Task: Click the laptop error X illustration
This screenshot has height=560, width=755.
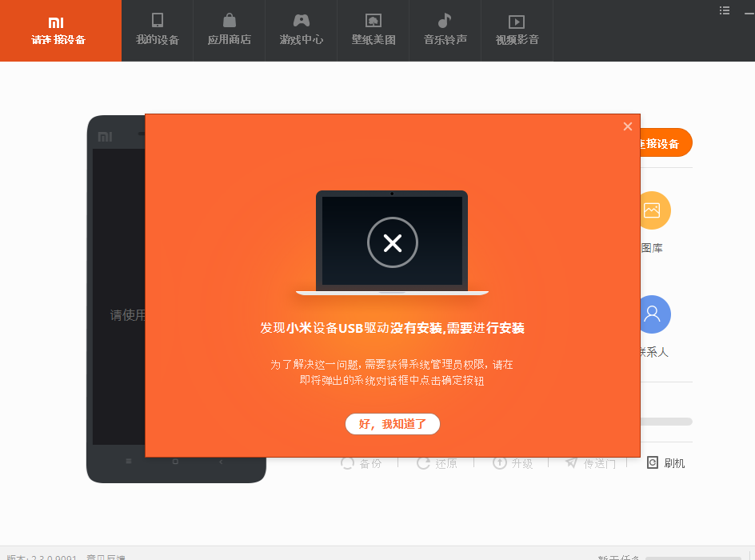Action: (393, 242)
